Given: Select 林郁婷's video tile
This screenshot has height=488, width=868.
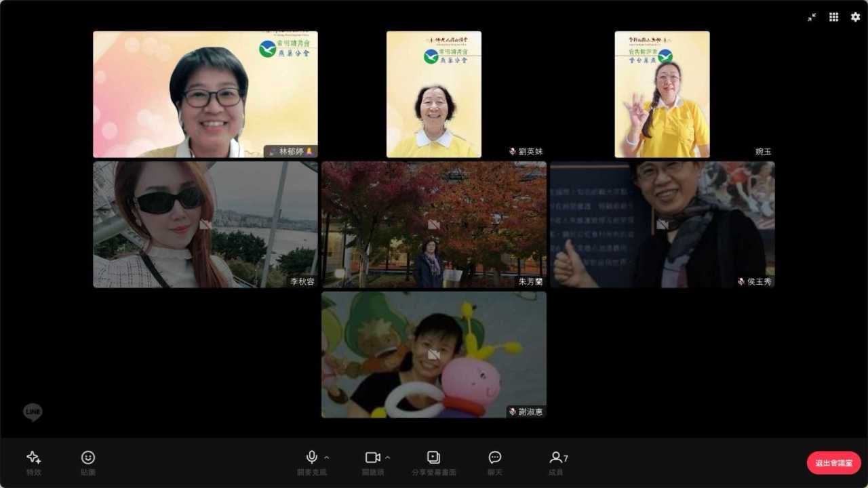Looking at the screenshot, I should (x=205, y=94).
